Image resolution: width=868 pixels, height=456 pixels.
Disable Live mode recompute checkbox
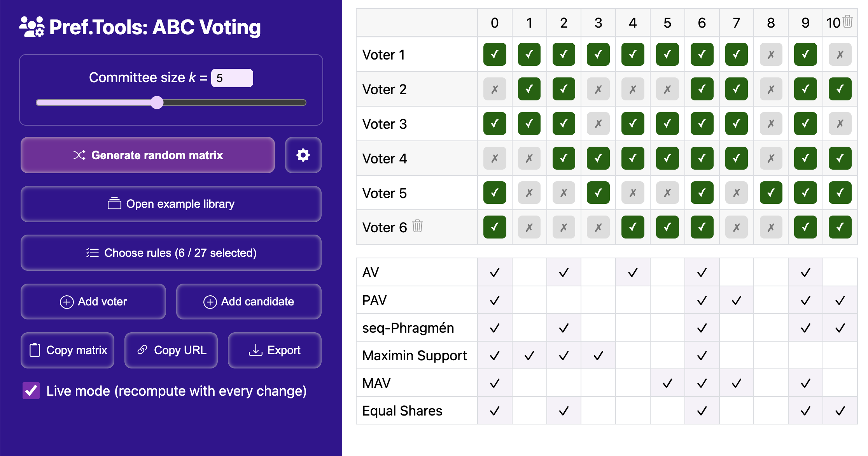coord(31,391)
